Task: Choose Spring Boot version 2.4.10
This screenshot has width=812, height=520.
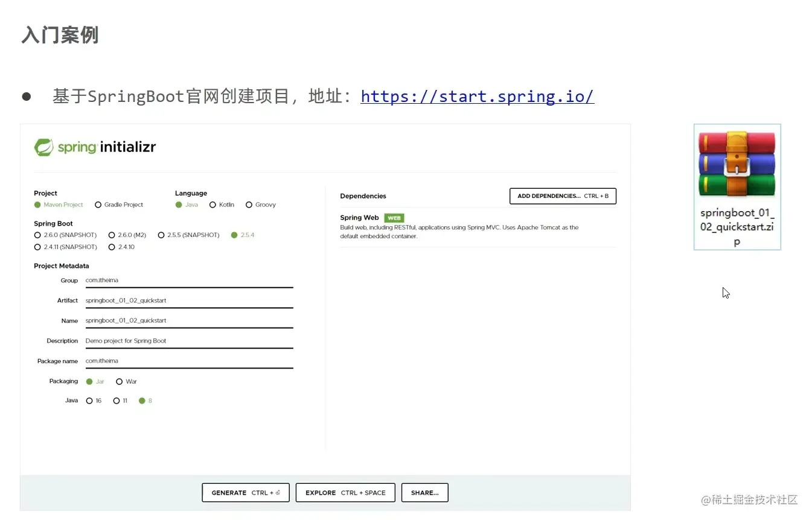Action: [x=112, y=247]
